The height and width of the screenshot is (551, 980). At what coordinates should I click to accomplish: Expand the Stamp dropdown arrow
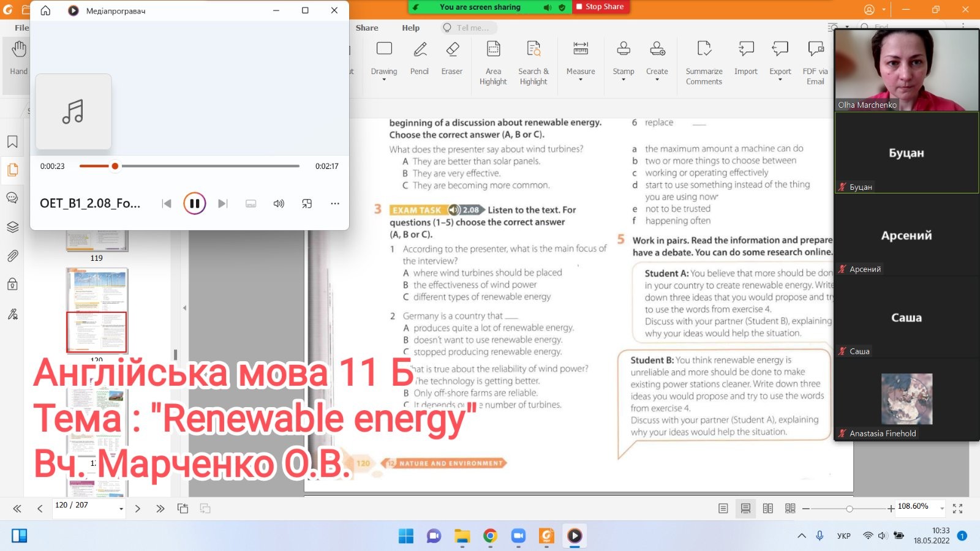coord(624,80)
